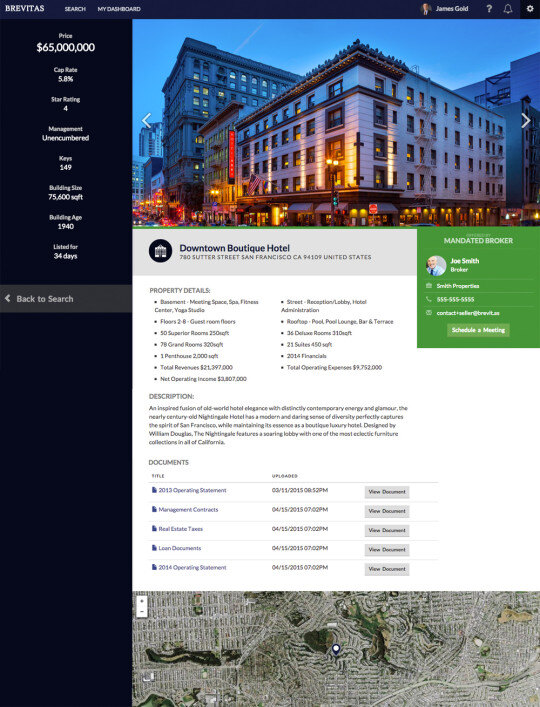This screenshot has height=707, width=540.
Task: View Document for Loan Documents
Action: point(387,550)
